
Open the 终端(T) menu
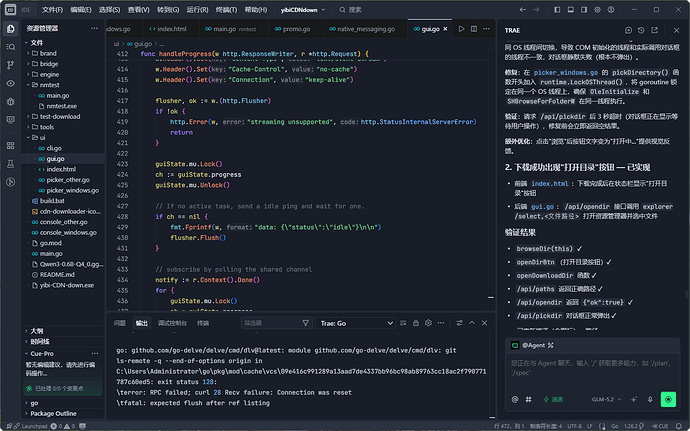(227, 10)
